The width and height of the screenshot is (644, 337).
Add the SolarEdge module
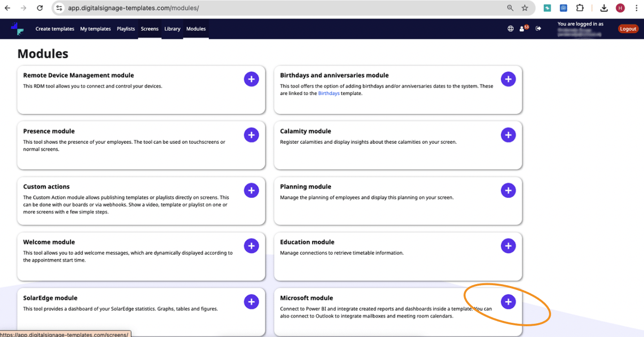(x=251, y=302)
